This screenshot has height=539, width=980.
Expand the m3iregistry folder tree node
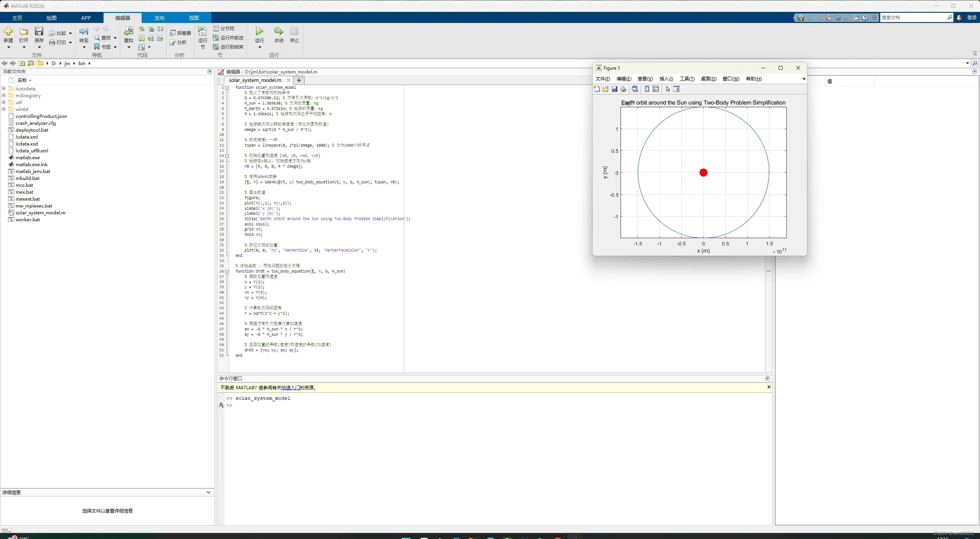click(x=4, y=95)
